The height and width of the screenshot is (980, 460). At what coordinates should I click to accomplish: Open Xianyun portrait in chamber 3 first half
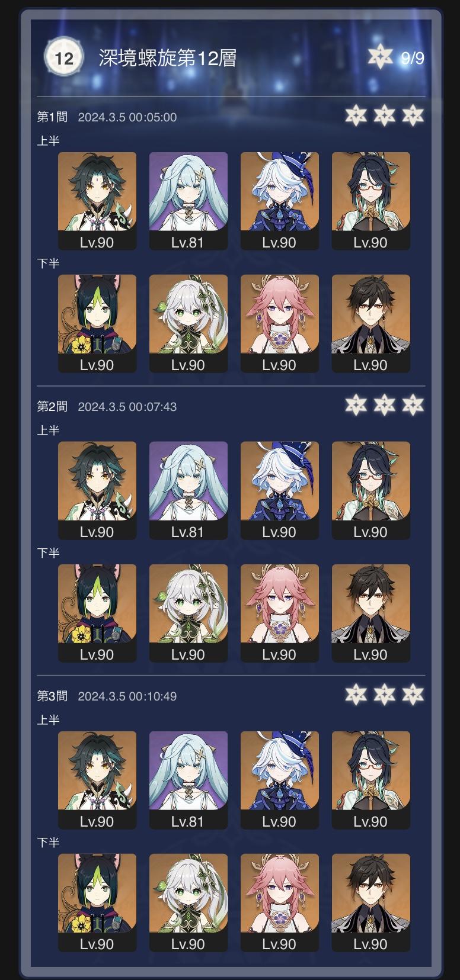tap(371, 780)
